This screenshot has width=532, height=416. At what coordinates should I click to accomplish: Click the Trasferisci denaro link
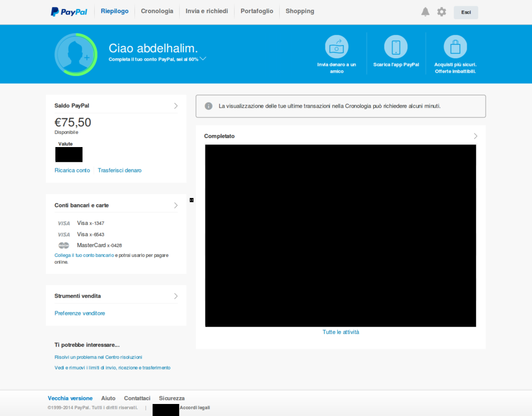click(x=120, y=171)
